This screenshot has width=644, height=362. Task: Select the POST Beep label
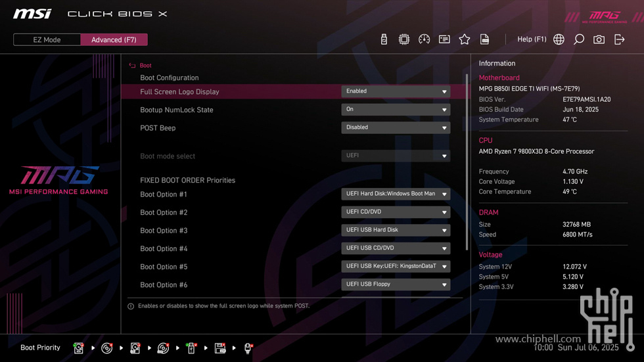click(x=158, y=127)
